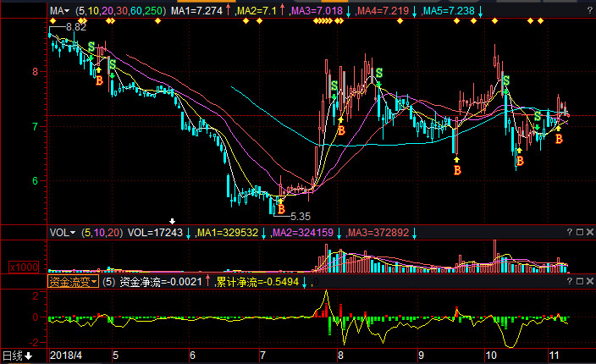
Task: Click the MA1=7.274 moving average label
Action: pyautogui.click(x=196, y=12)
